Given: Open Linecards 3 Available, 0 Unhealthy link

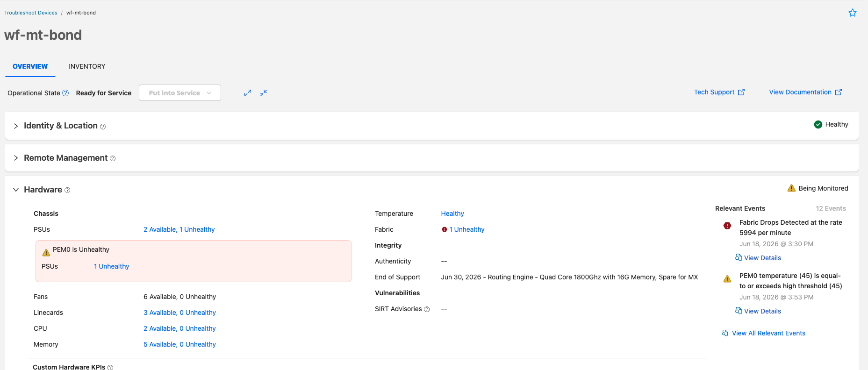Looking at the screenshot, I should [x=179, y=313].
